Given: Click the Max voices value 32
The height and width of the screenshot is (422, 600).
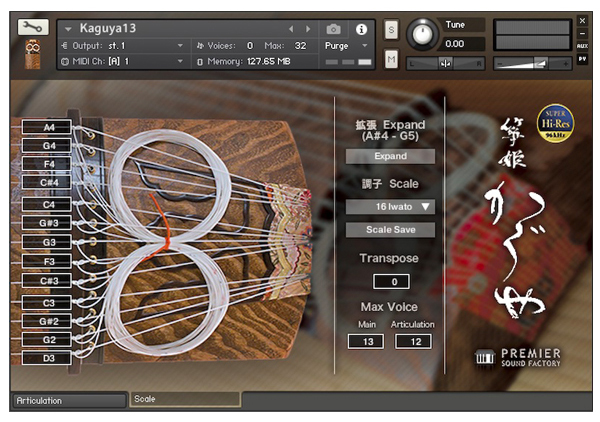Looking at the screenshot, I should 300,46.
